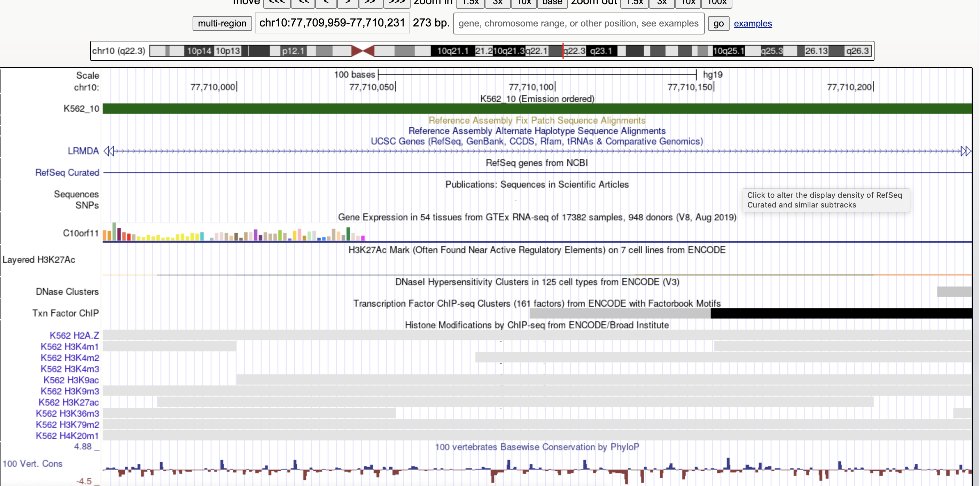Click the 10q25.1 band on ideogram
Image resolution: width=980 pixels, height=486 pixels.
pos(728,50)
